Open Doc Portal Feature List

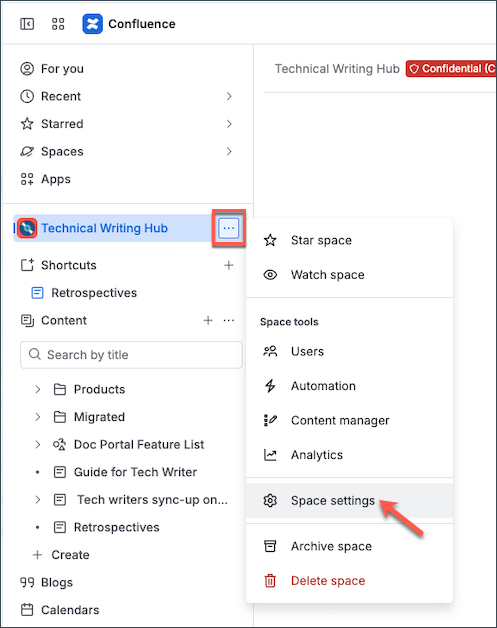[139, 445]
